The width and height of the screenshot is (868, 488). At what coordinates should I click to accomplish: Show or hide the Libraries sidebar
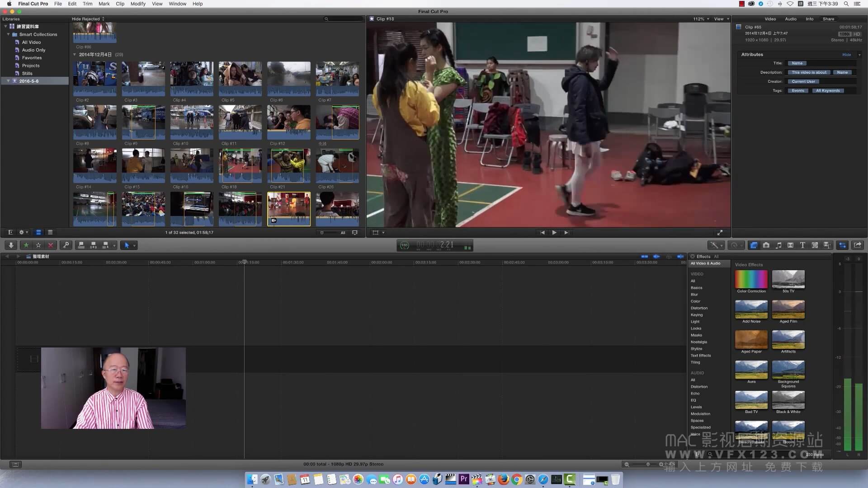click(10, 232)
